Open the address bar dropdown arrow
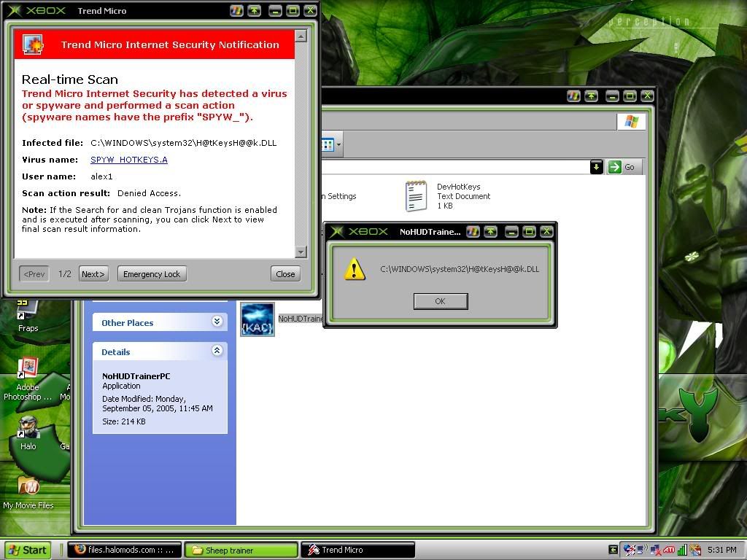 click(597, 167)
